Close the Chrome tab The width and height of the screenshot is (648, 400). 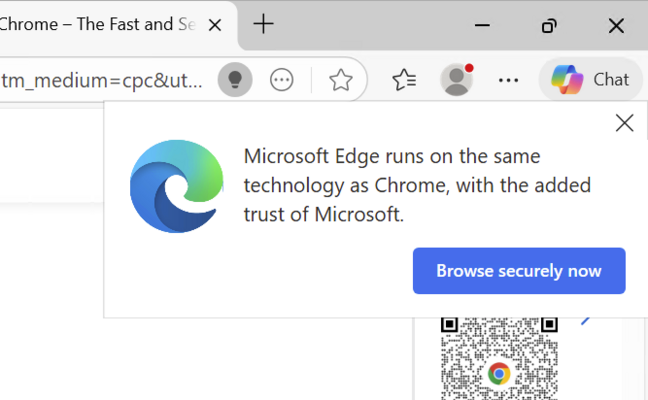216,24
